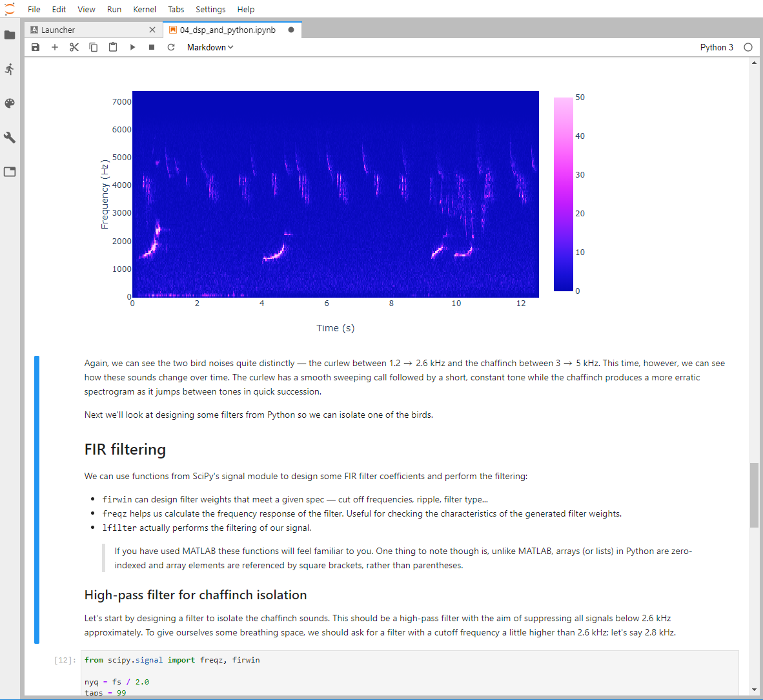This screenshot has height=700, width=763.
Task: Click the code cell [12] prompt
Action: (65, 660)
